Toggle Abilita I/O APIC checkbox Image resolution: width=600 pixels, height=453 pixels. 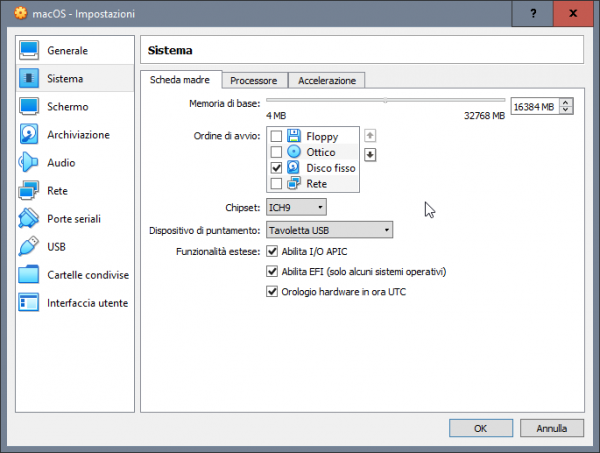(272, 251)
